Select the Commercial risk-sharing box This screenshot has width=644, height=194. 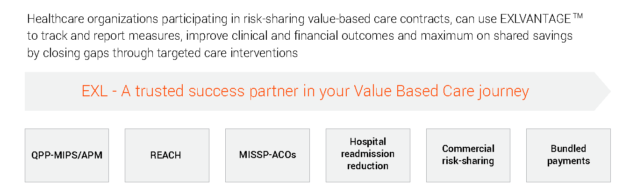click(468, 155)
